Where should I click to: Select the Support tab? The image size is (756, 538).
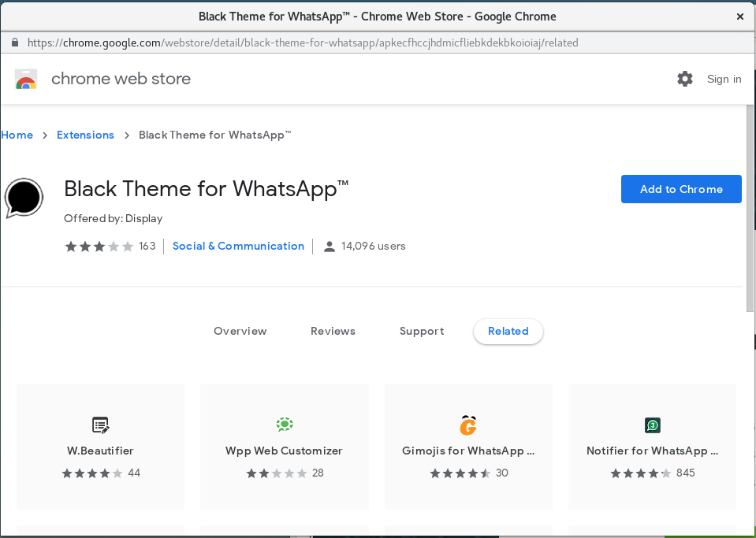pos(422,332)
